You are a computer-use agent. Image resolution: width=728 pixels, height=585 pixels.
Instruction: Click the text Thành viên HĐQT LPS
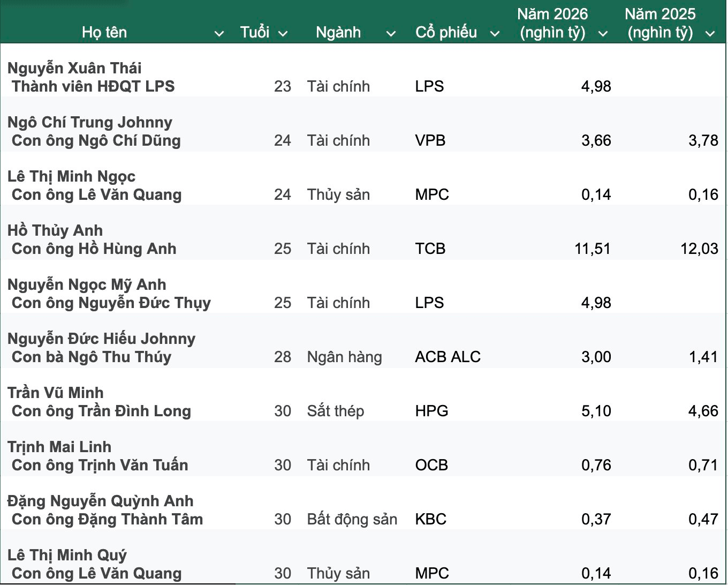pos(93,86)
